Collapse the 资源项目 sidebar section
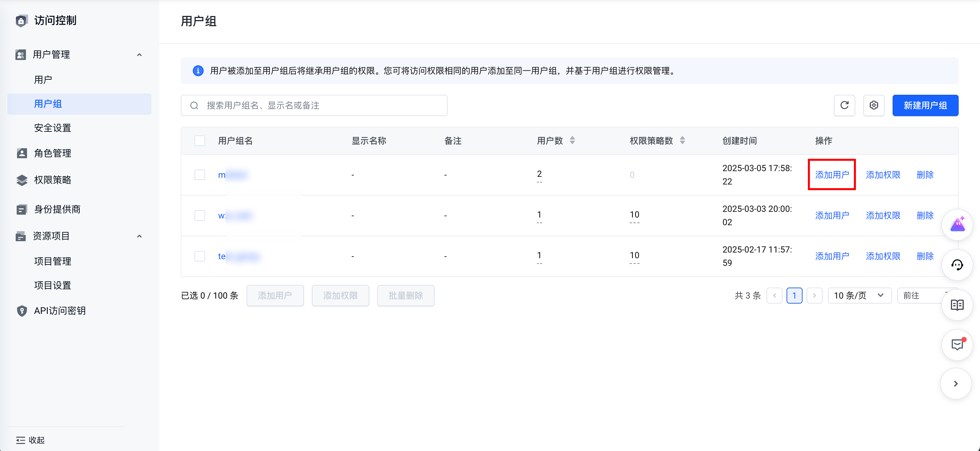Screen dimensions: 980x451 click(x=139, y=237)
